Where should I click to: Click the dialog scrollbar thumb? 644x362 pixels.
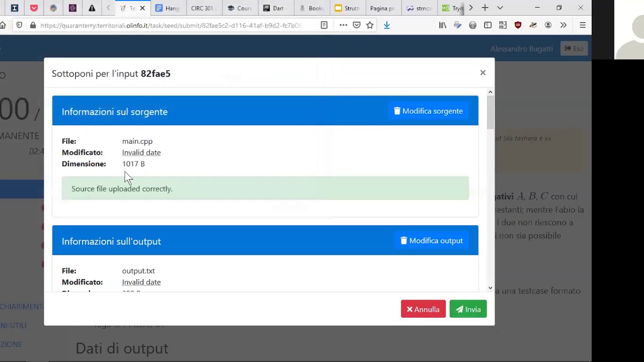coord(490,112)
